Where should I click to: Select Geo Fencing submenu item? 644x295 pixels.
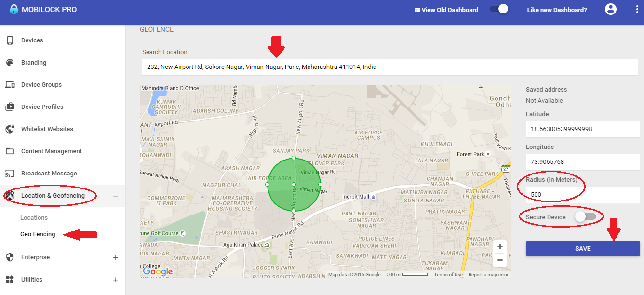[38, 234]
